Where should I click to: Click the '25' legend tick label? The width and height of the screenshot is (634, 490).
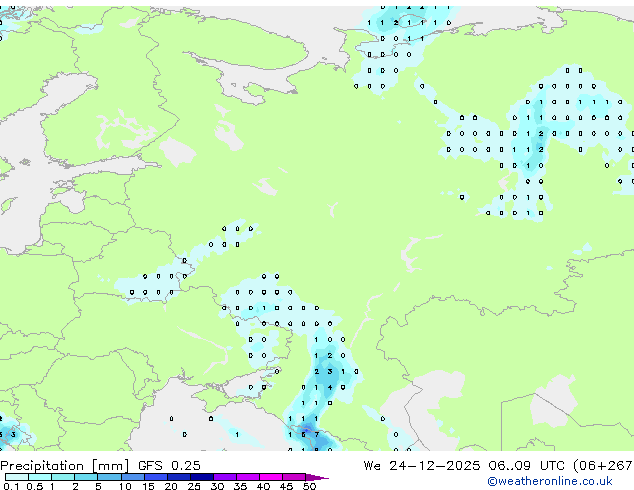point(194,486)
